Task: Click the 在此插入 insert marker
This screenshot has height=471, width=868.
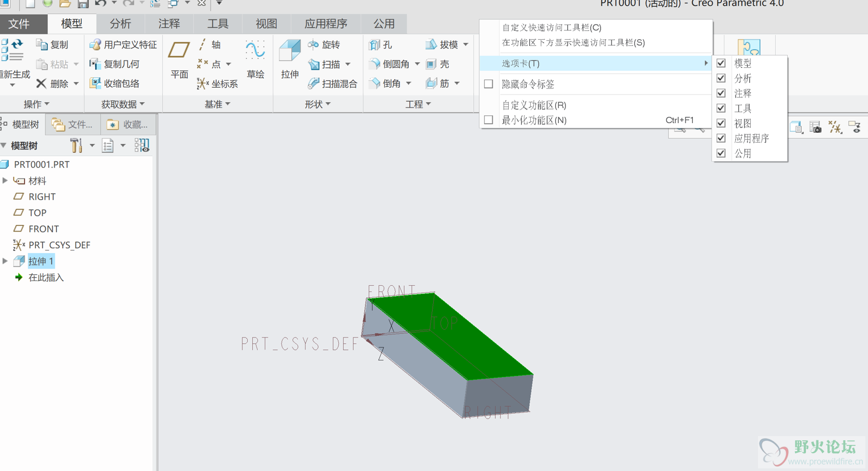Action: [x=46, y=277]
